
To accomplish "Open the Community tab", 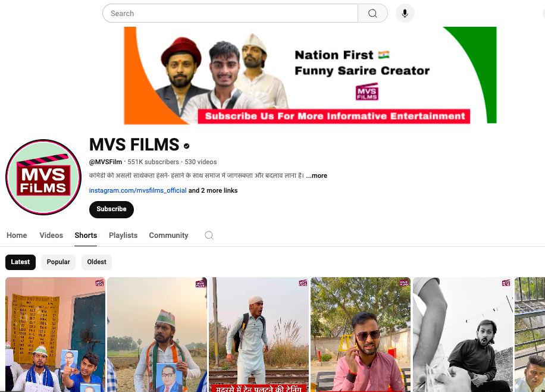I will 168,236.
